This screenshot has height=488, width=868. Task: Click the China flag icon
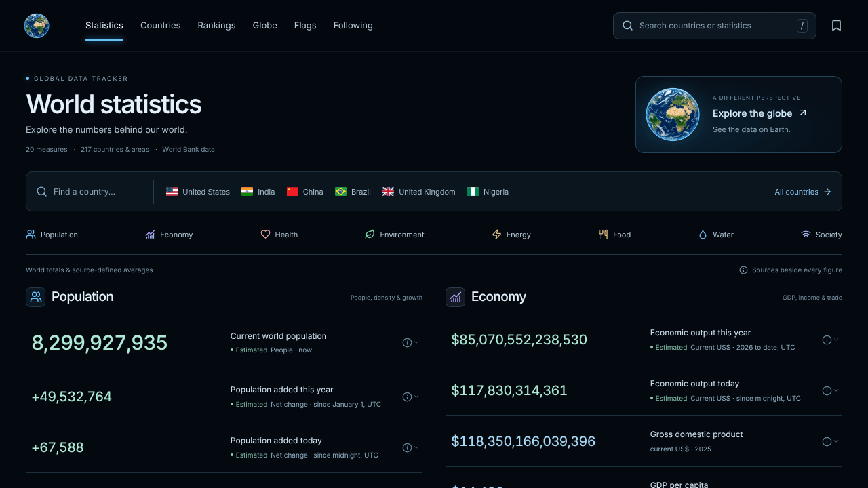(292, 192)
